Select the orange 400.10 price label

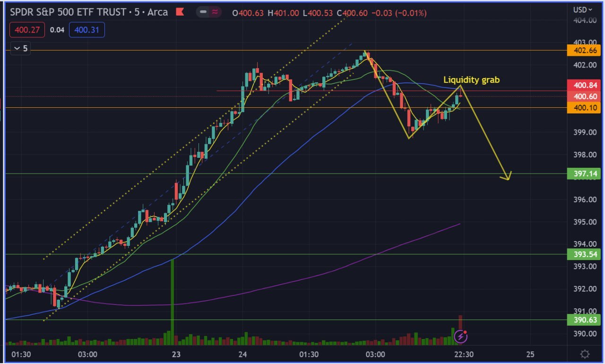tap(583, 108)
